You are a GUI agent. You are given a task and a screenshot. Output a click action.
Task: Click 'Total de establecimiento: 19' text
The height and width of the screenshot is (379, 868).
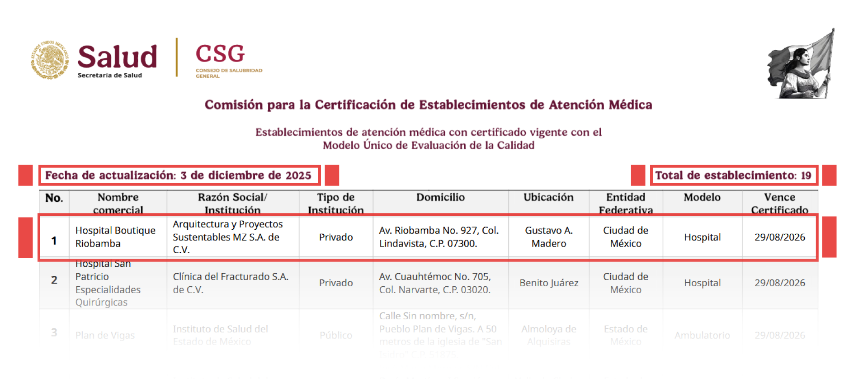tap(733, 175)
